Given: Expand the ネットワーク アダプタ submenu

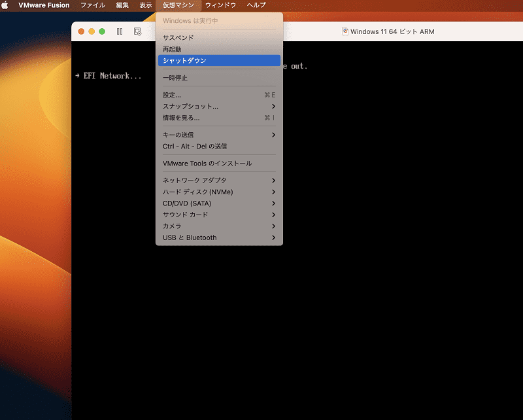Looking at the screenshot, I should tap(219, 181).
